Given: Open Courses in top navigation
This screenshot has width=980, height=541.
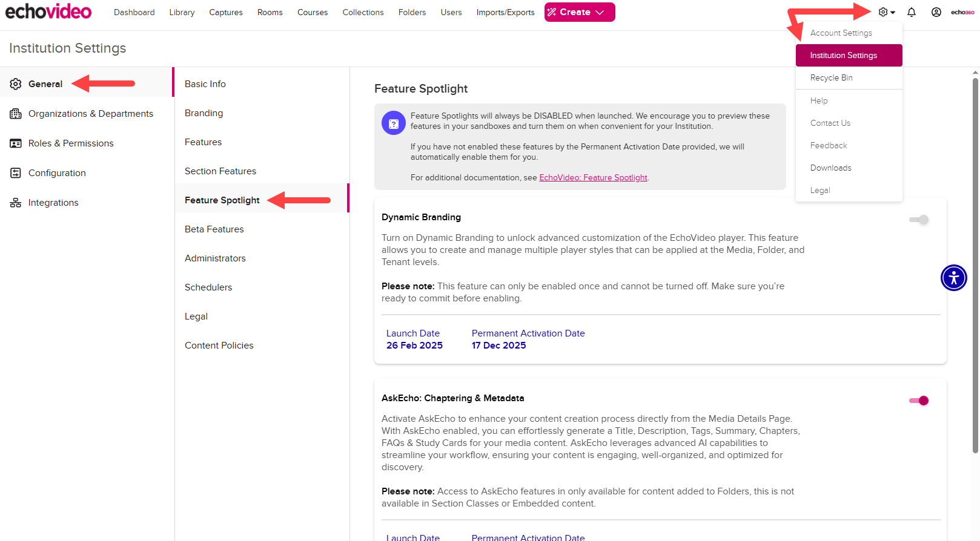Looking at the screenshot, I should pyautogui.click(x=313, y=12).
